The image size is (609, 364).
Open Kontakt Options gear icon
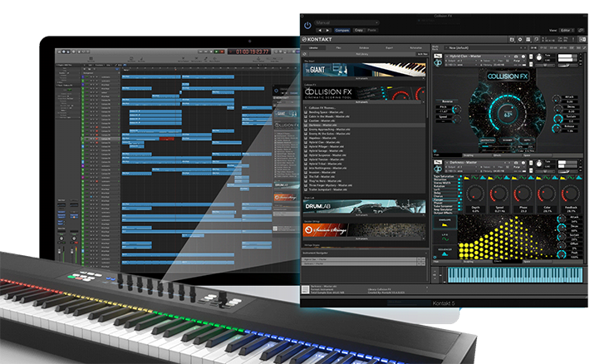[x=520, y=40]
